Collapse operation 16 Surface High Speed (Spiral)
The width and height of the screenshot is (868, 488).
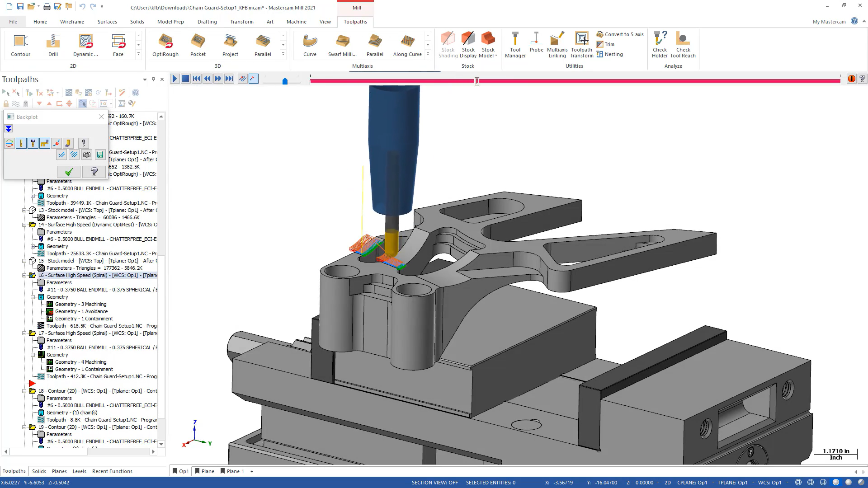24,275
